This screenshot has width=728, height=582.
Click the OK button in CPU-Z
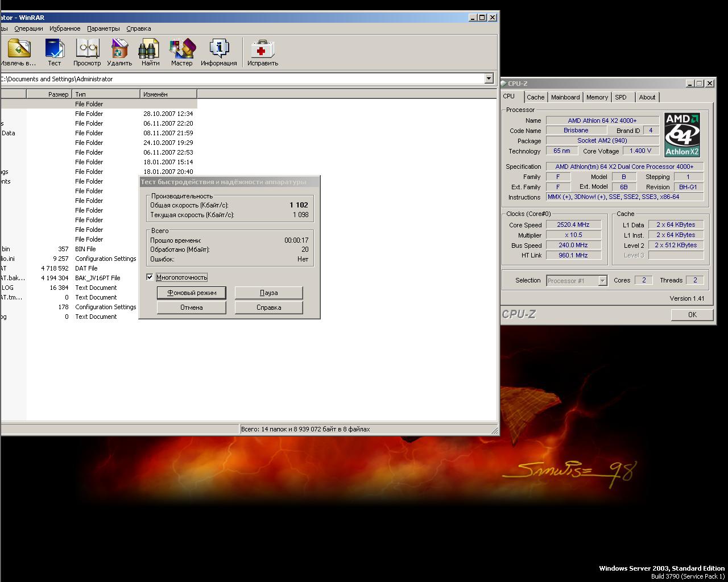(692, 315)
